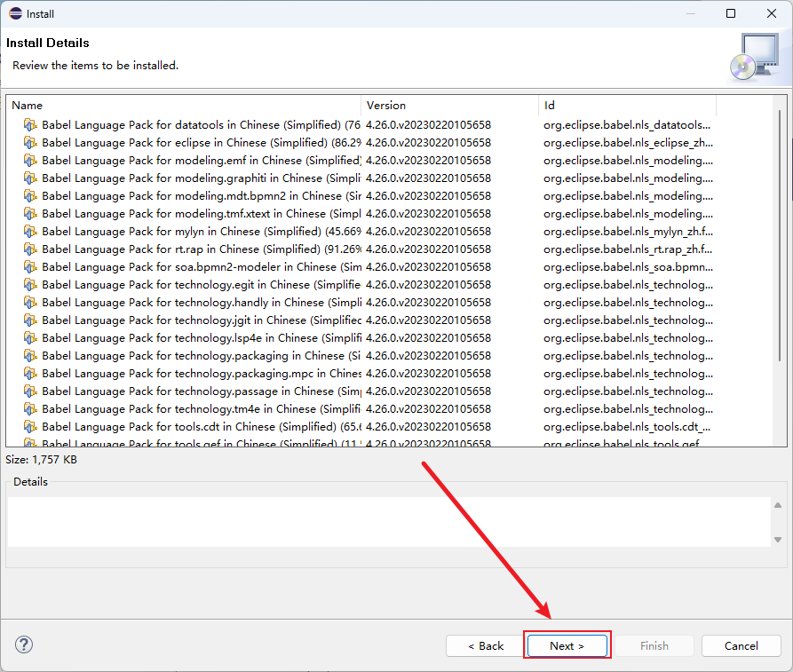The width and height of the screenshot is (793, 672).
Task: Click the version cell in the modeling.emf row
Action: coord(428,161)
